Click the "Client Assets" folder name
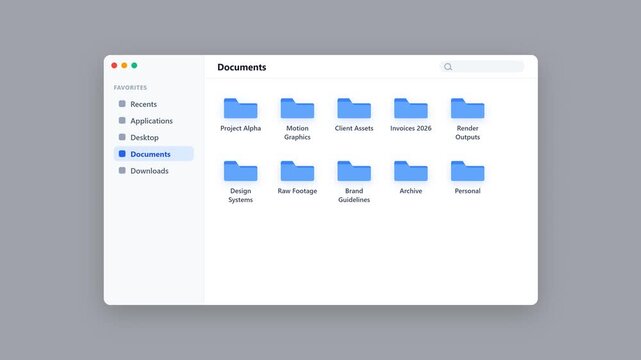 (x=354, y=128)
